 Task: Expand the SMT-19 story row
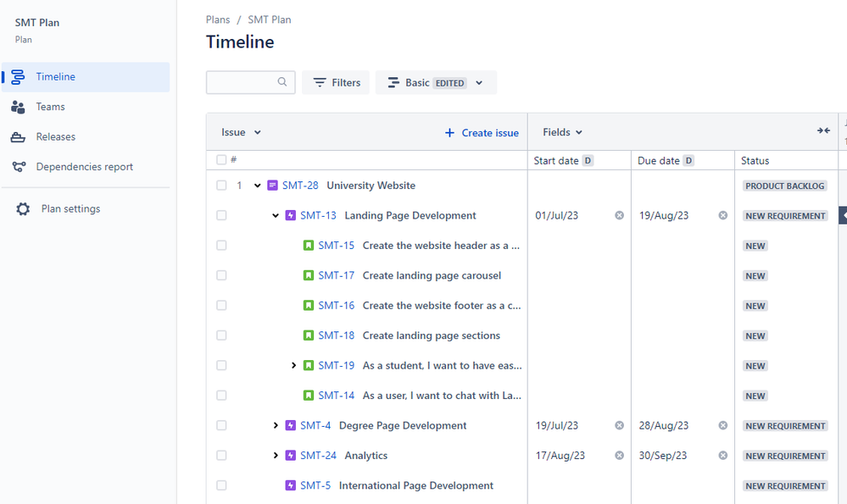click(293, 366)
